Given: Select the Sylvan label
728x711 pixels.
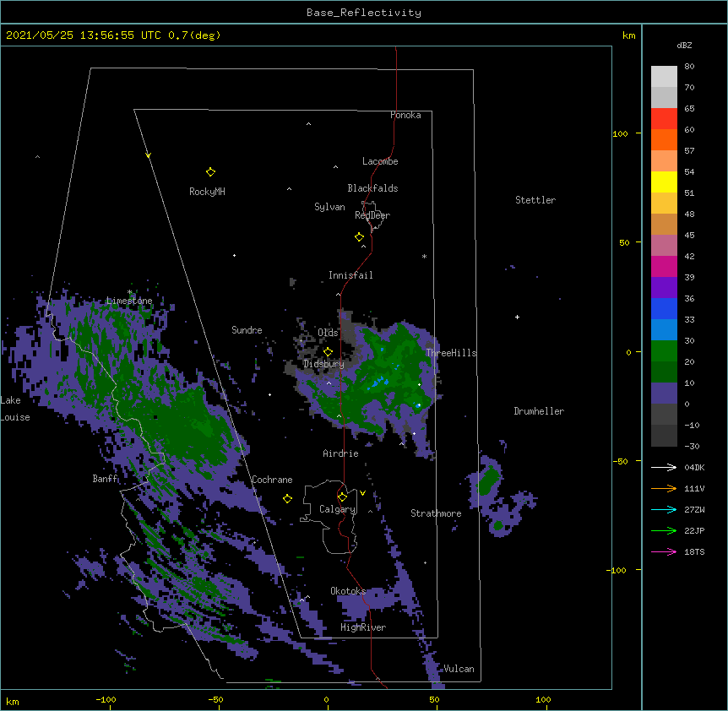Looking at the screenshot, I should [x=329, y=207].
